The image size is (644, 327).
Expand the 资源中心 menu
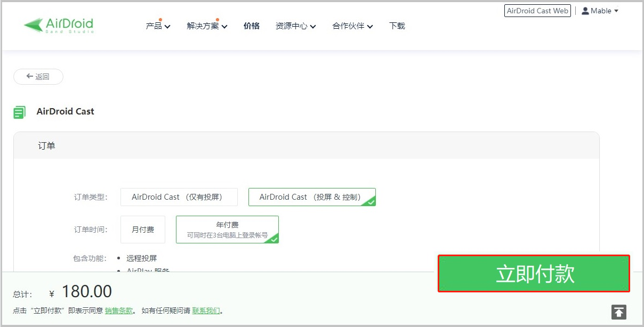point(296,26)
